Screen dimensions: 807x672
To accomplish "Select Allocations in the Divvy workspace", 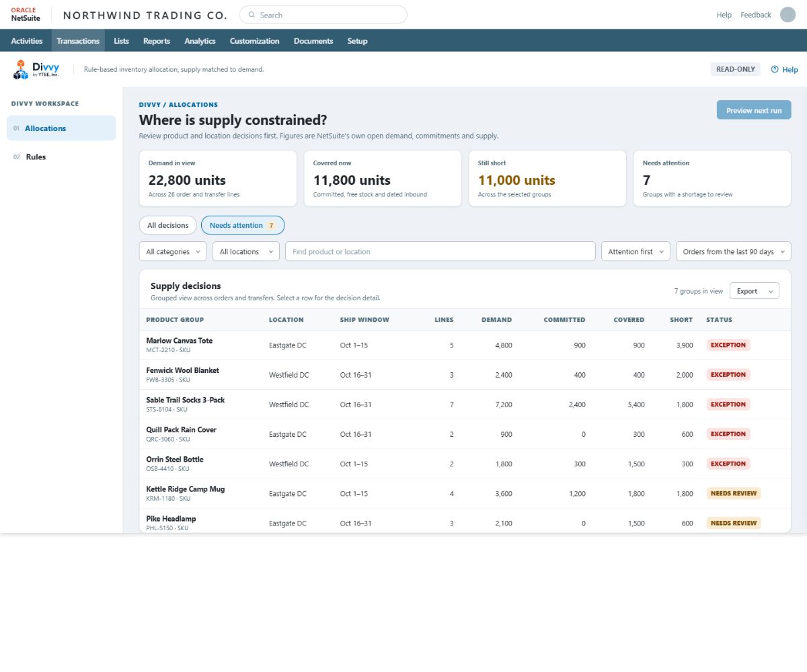I will click(61, 128).
